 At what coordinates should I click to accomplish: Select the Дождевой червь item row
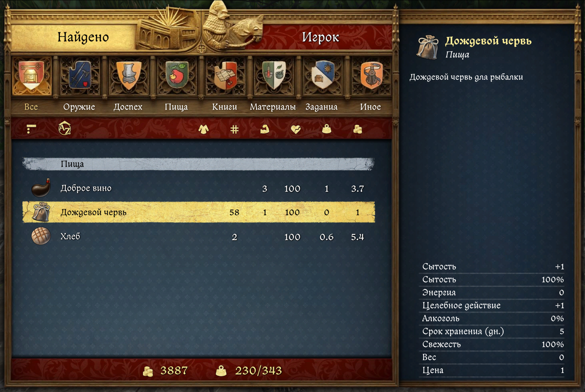point(199,212)
